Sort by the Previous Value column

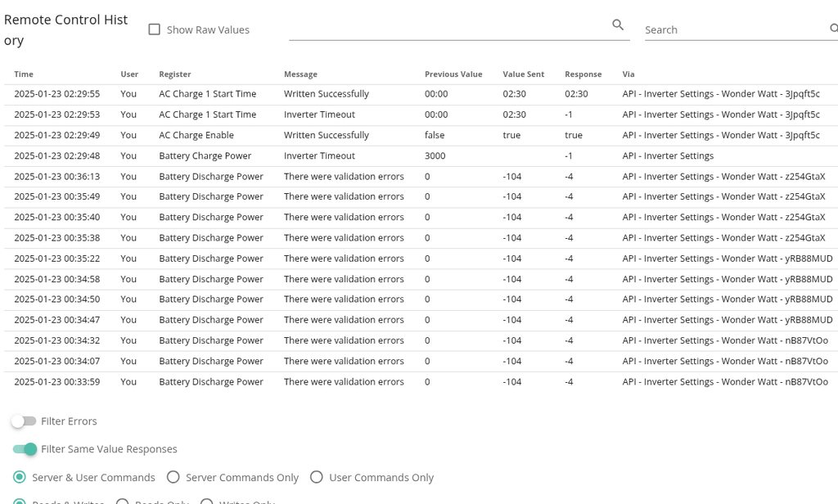pyautogui.click(x=453, y=74)
